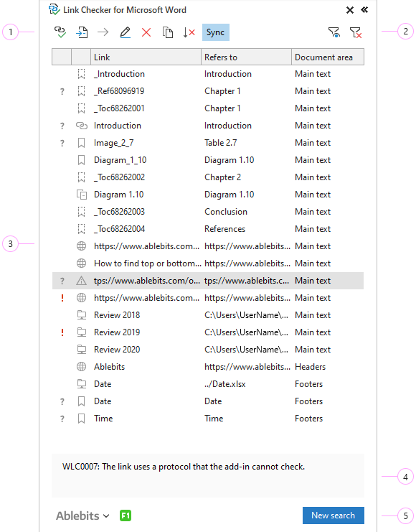This screenshot has width=416, height=532.
Task: Close the Link Checker pane
Action: (x=350, y=10)
